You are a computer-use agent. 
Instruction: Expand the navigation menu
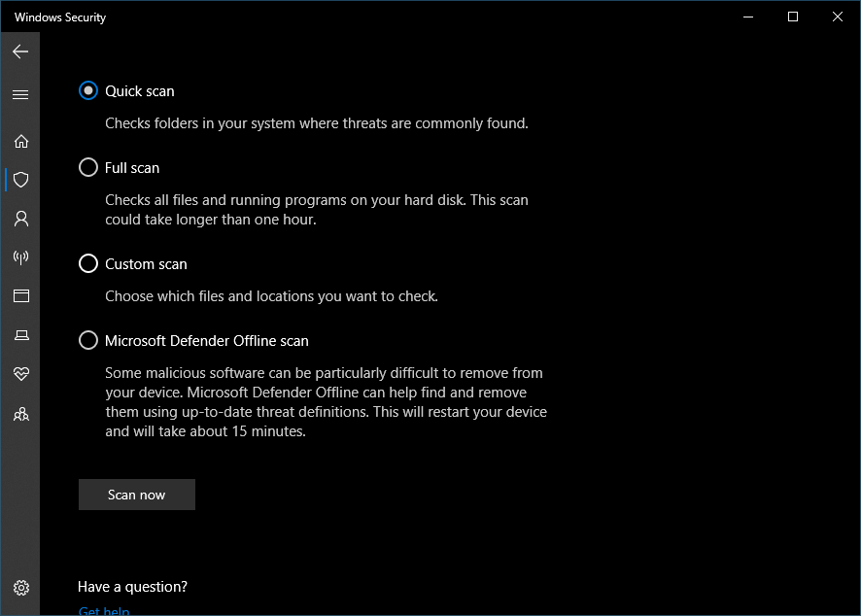coord(20,94)
